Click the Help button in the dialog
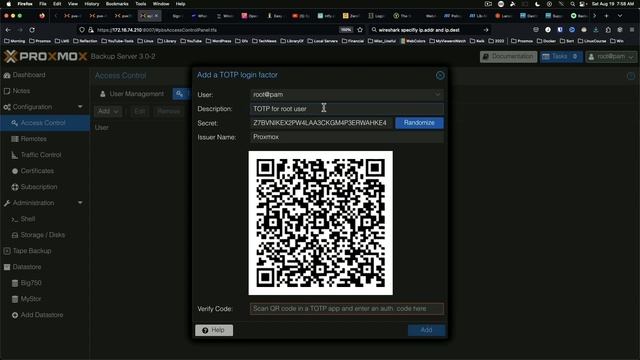Viewport: 640px width, 360px height. point(214,330)
